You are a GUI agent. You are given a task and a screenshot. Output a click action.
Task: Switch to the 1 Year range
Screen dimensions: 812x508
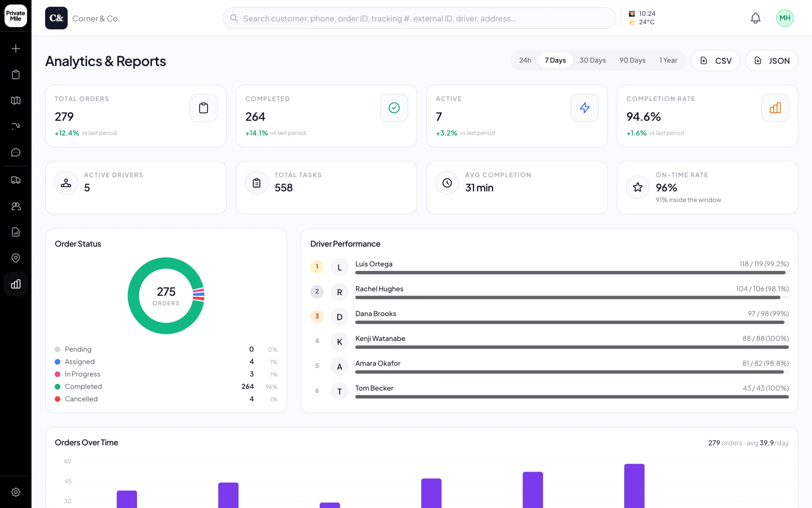668,60
